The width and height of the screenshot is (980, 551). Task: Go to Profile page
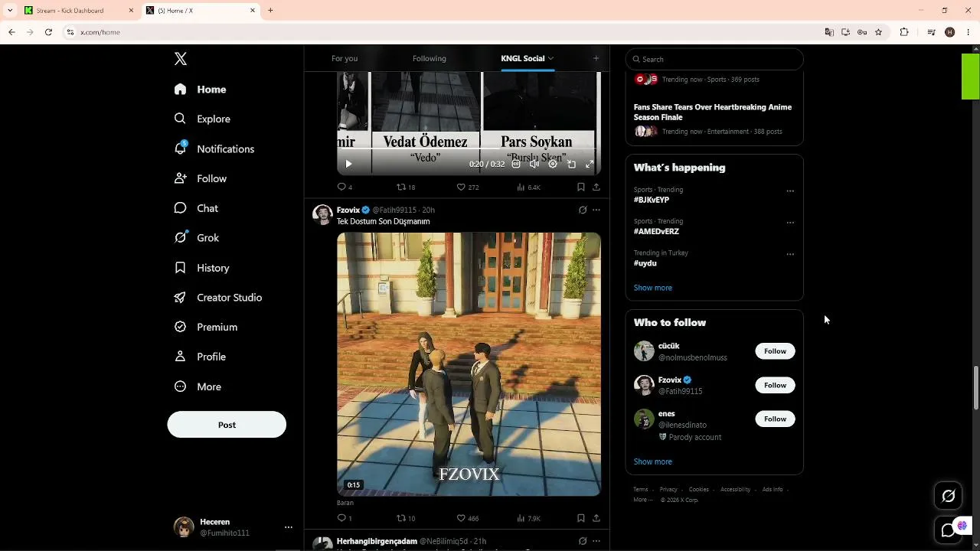click(x=200, y=357)
